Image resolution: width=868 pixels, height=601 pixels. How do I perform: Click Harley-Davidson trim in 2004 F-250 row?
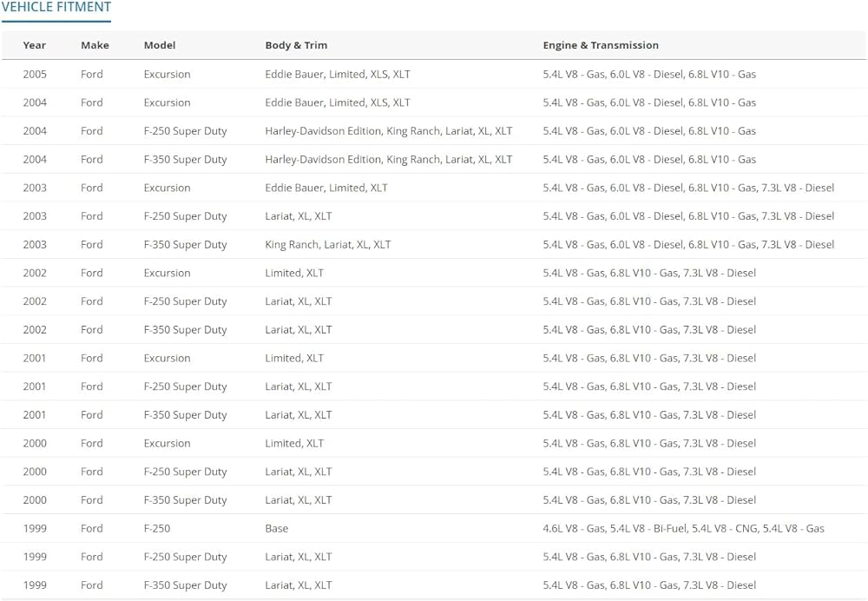pyautogui.click(x=388, y=131)
